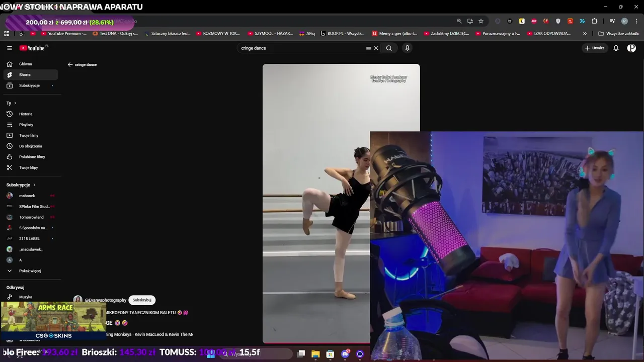Open Twoje filmy

click(31, 135)
